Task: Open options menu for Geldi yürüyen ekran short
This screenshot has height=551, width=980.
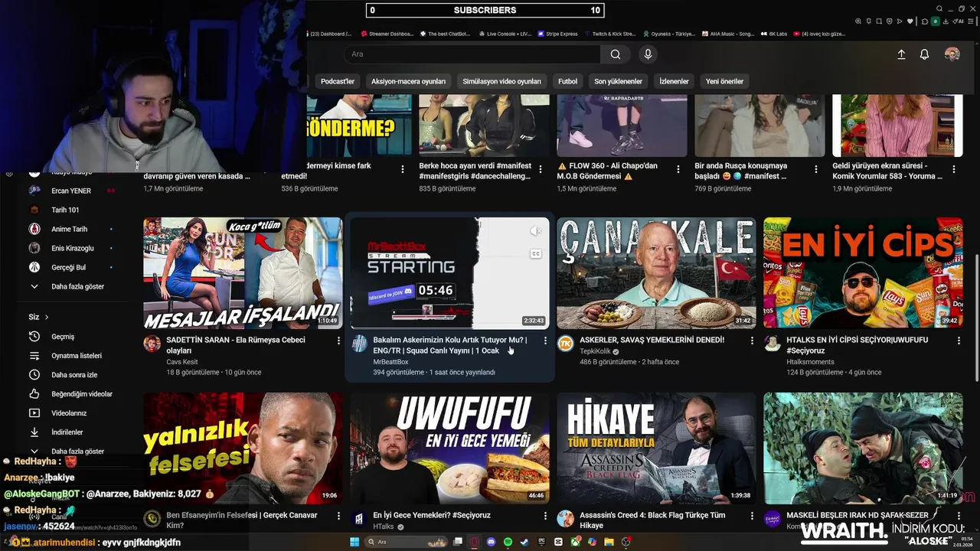Action: coord(954,169)
